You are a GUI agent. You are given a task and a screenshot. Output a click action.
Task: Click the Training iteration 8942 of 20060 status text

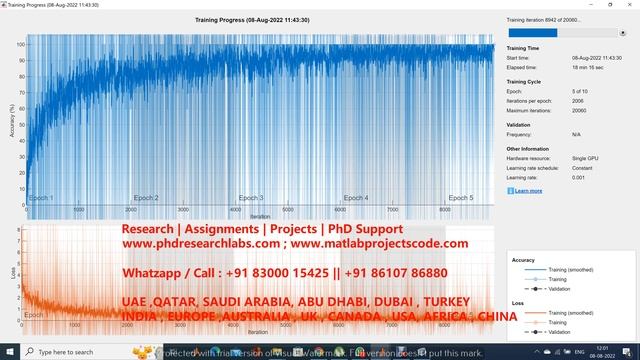[x=544, y=20]
